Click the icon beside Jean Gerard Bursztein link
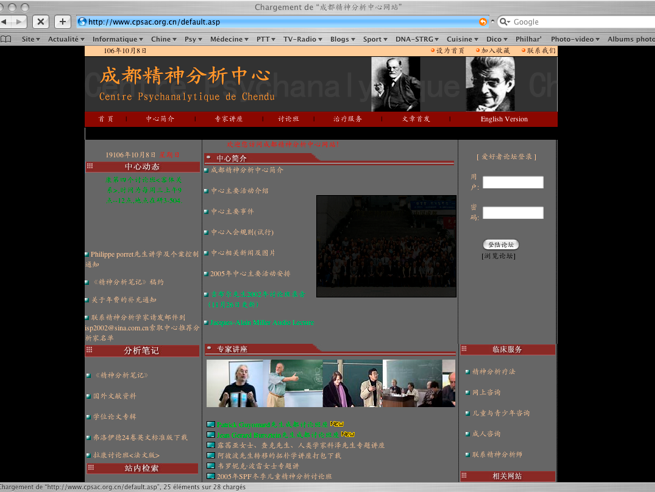The image size is (655, 492). (211, 435)
